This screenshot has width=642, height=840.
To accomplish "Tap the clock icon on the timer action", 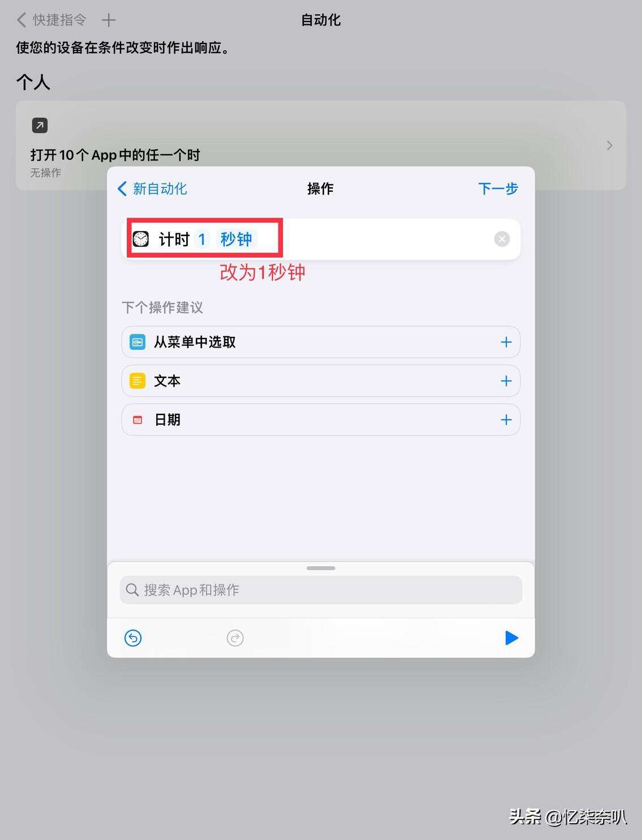I will click(x=140, y=239).
